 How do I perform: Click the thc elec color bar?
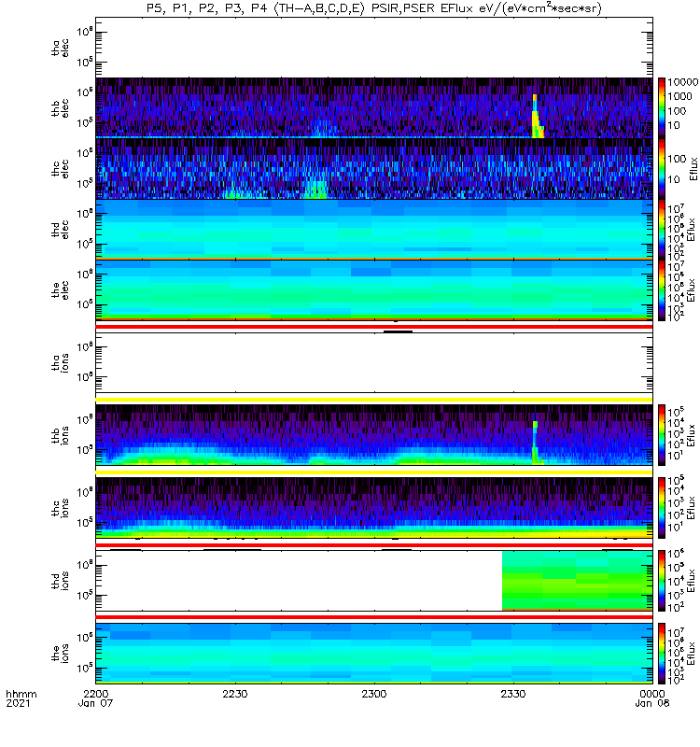(662, 169)
